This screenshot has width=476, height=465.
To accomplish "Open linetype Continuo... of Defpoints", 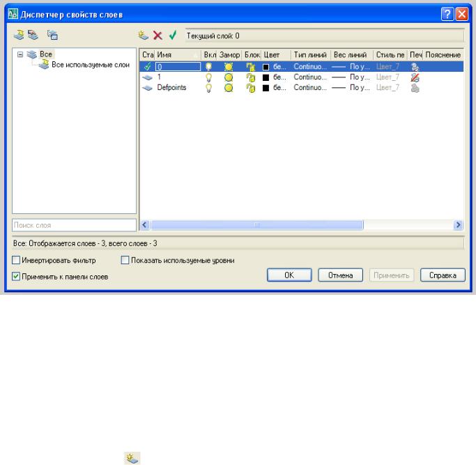I will tap(310, 87).
